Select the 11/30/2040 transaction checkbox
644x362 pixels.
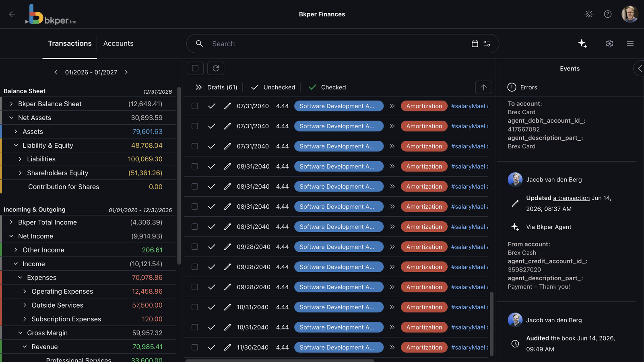point(195,347)
